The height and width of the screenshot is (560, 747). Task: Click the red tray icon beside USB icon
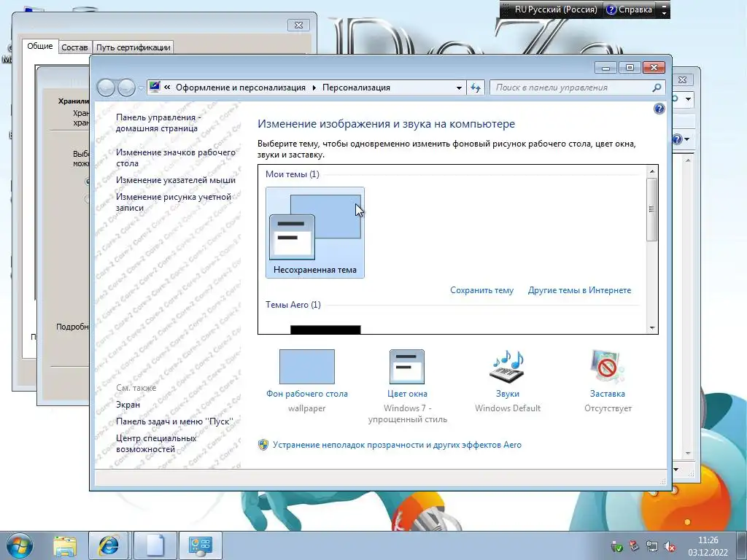click(634, 546)
